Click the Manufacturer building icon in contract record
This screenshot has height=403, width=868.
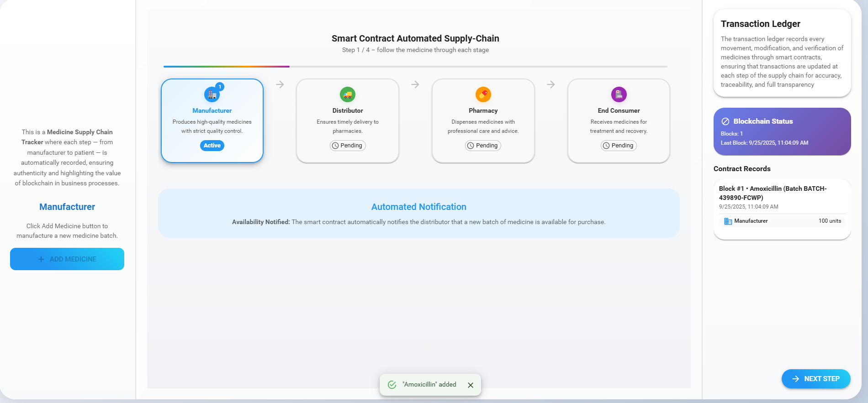[x=728, y=221]
